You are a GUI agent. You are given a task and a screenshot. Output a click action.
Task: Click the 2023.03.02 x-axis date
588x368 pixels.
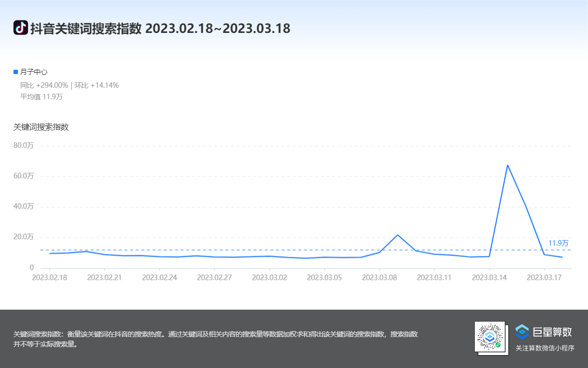click(x=269, y=278)
